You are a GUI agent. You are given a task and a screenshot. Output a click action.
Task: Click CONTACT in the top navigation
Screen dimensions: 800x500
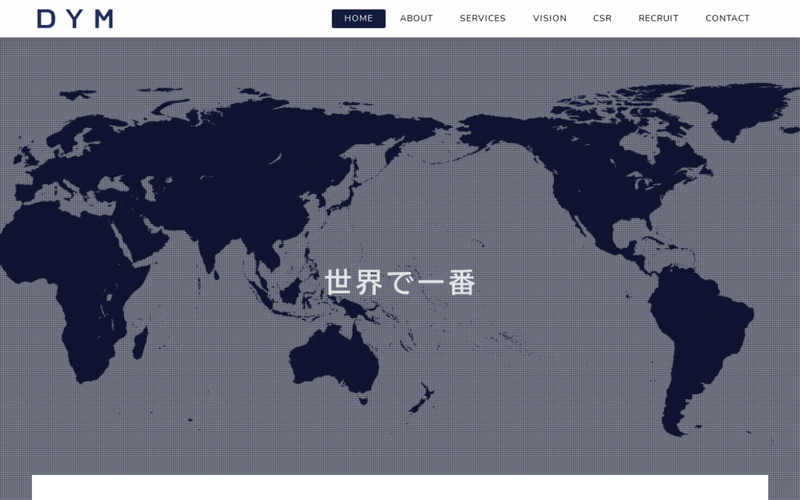[727, 18]
